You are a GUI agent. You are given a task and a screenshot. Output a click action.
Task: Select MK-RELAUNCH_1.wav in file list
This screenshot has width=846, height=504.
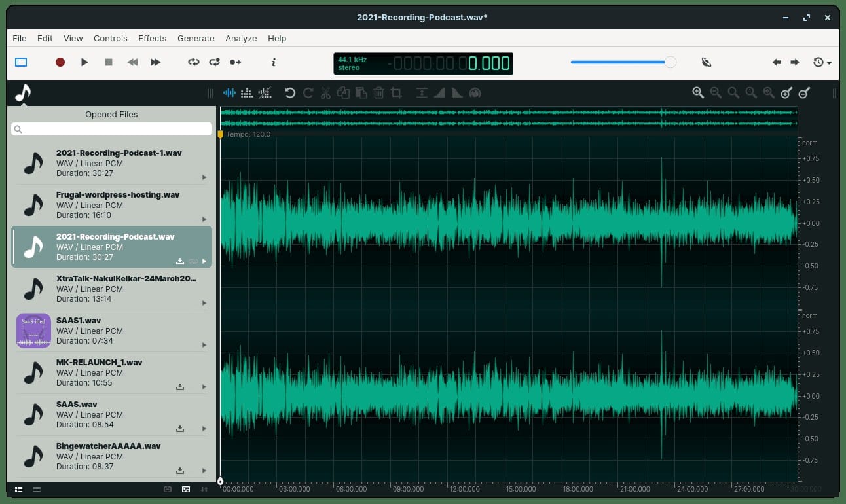[x=111, y=372]
